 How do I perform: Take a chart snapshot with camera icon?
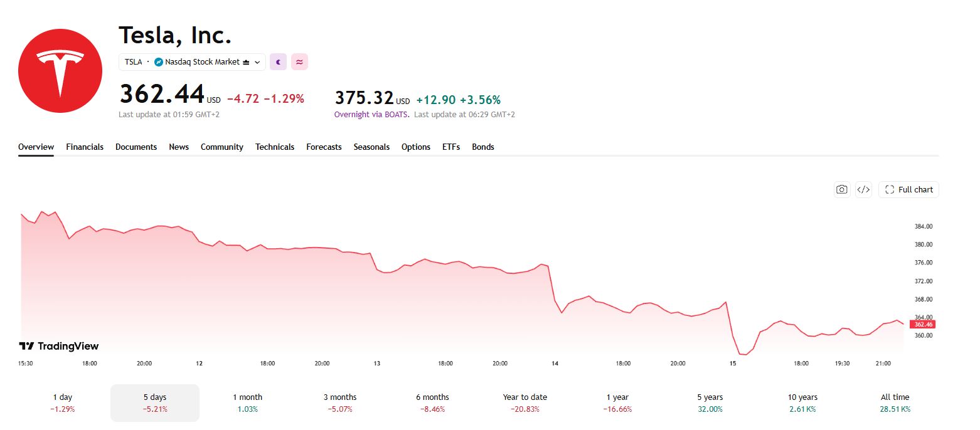click(842, 189)
